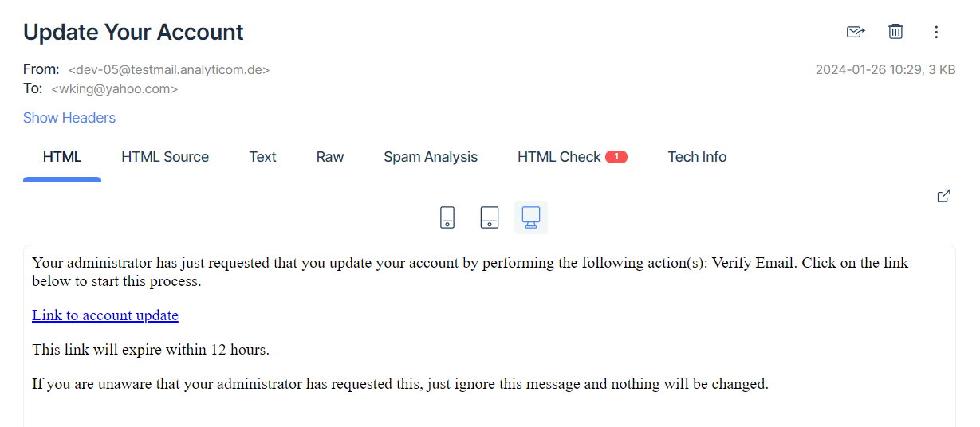Expand the Show Headers section
Viewport: 980px width, 427px height.
(x=69, y=118)
